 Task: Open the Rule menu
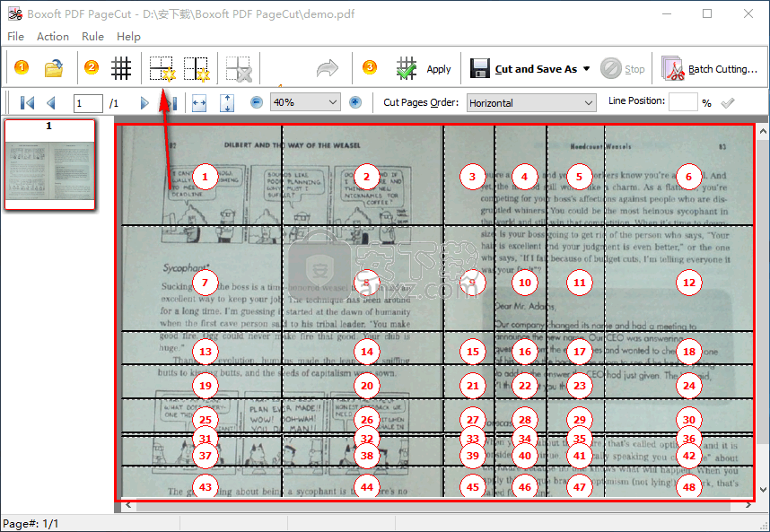[92, 36]
